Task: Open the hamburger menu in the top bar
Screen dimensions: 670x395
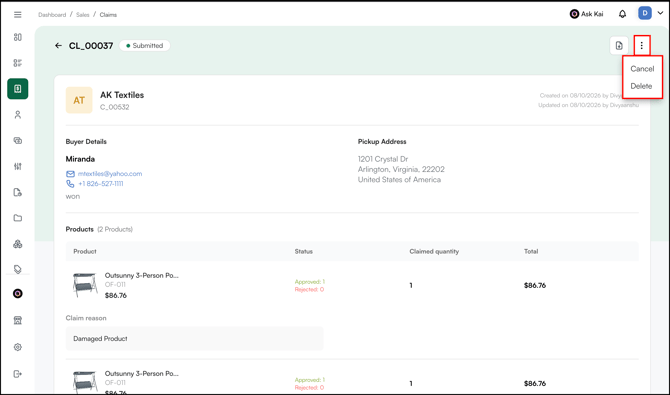Action: (x=18, y=15)
